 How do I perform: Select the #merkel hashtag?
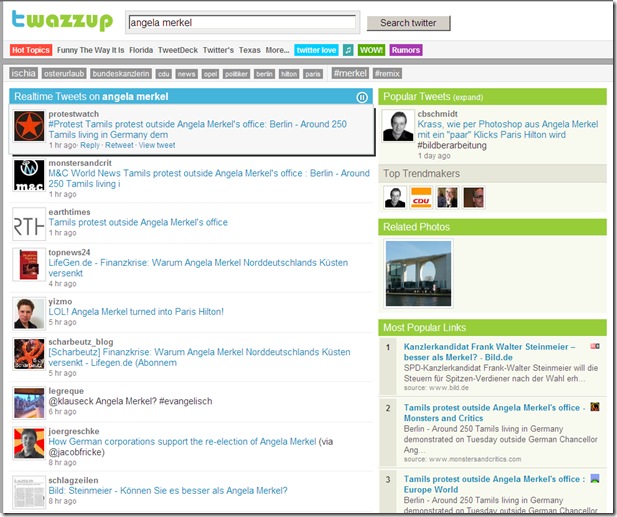pos(350,73)
